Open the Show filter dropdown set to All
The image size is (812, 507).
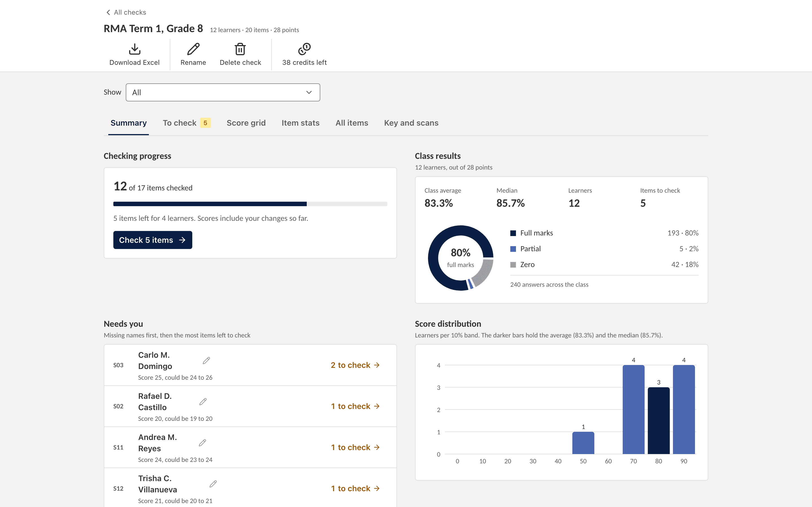[223, 92]
